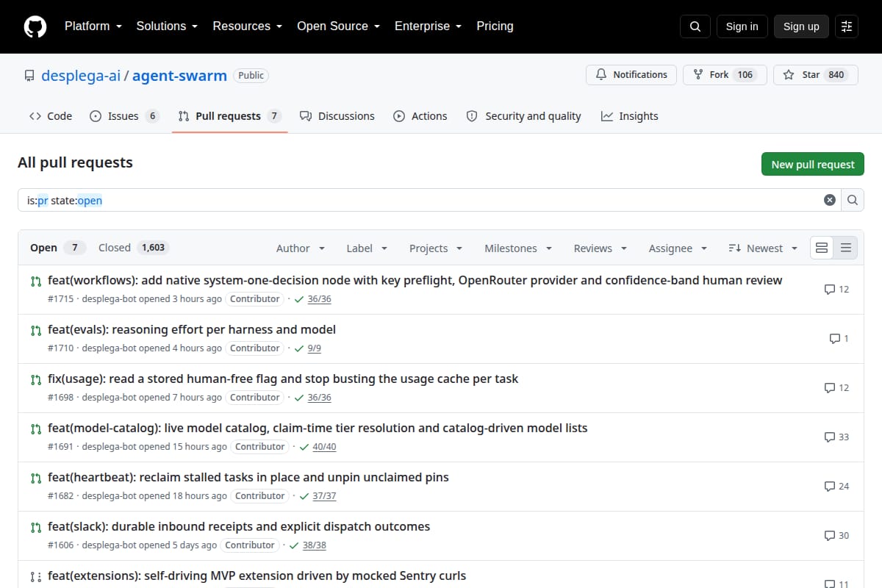Switch to the Insights tab
This screenshot has width=882, height=588.
click(x=630, y=116)
